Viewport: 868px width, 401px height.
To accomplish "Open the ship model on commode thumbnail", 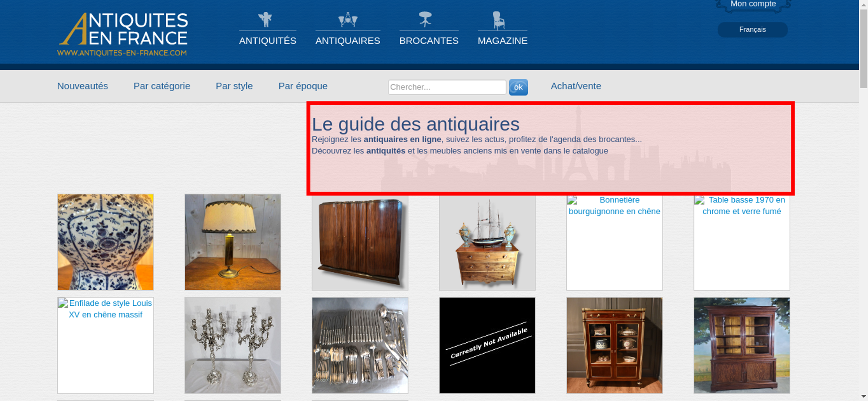I will click(x=487, y=242).
